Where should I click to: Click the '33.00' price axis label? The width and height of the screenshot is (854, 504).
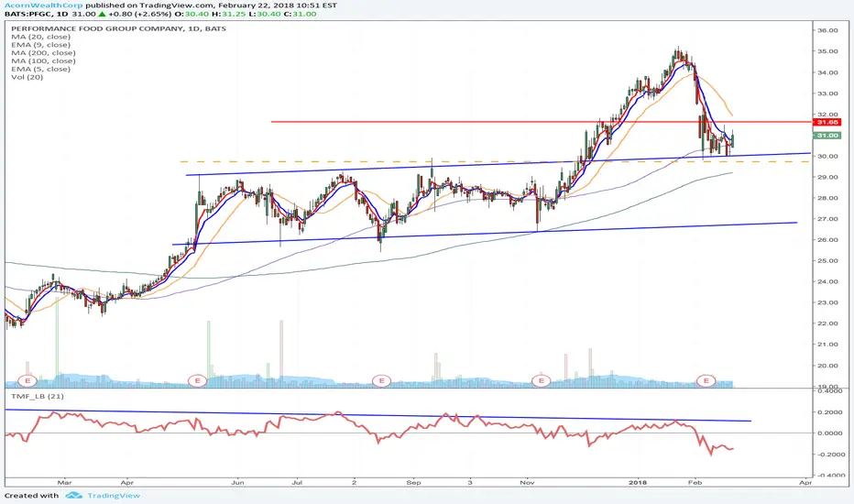pyautogui.click(x=827, y=93)
